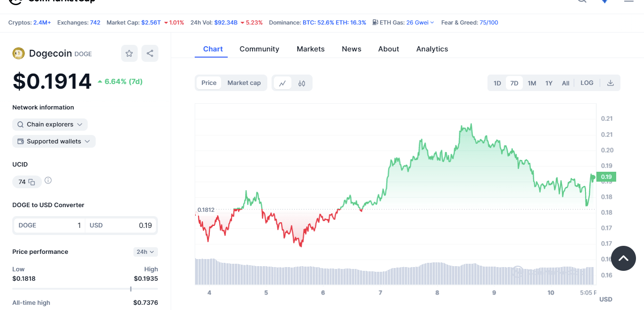Click the Fear & Greed 75/100 link
Screen dimensions: 644x310
(489, 23)
